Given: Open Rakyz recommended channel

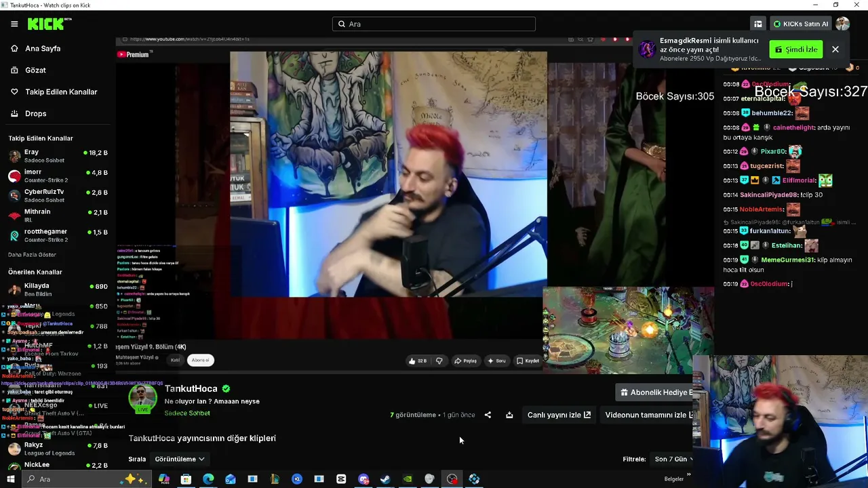Looking at the screenshot, I should tap(58, 449).
